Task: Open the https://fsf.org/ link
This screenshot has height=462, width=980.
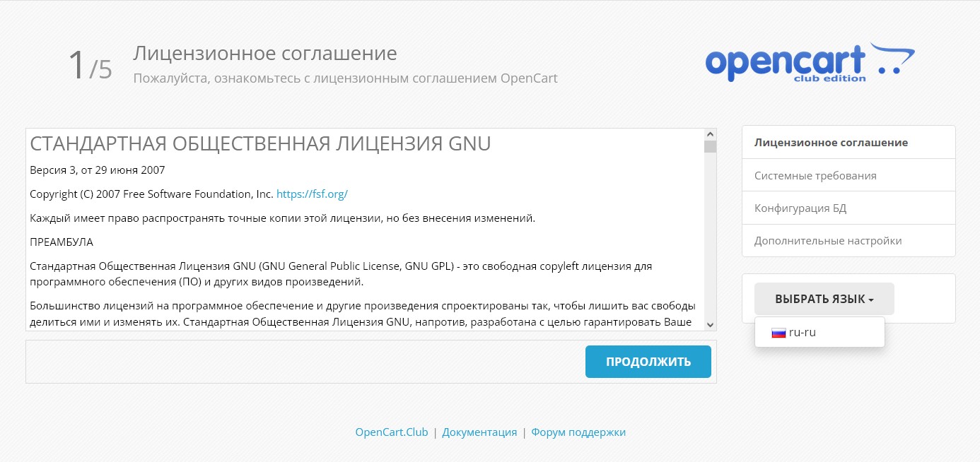Action: click(312, 194)
